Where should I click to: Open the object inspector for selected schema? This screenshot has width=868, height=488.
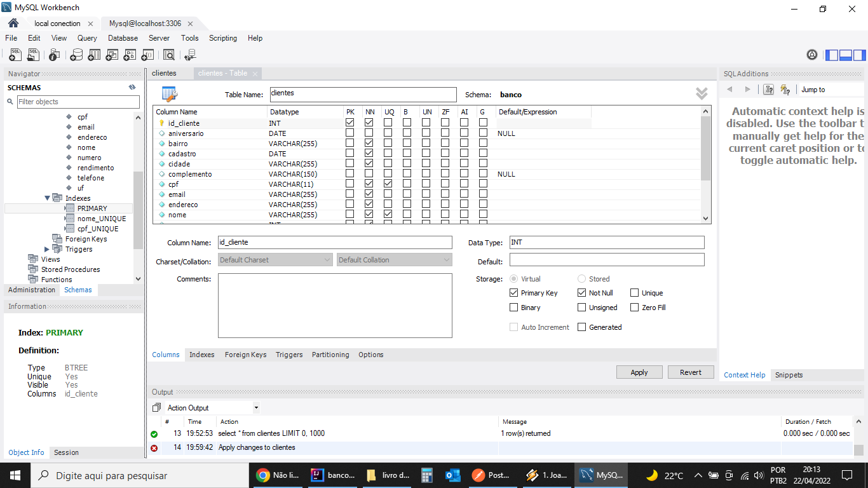click(x=55, y=55)
